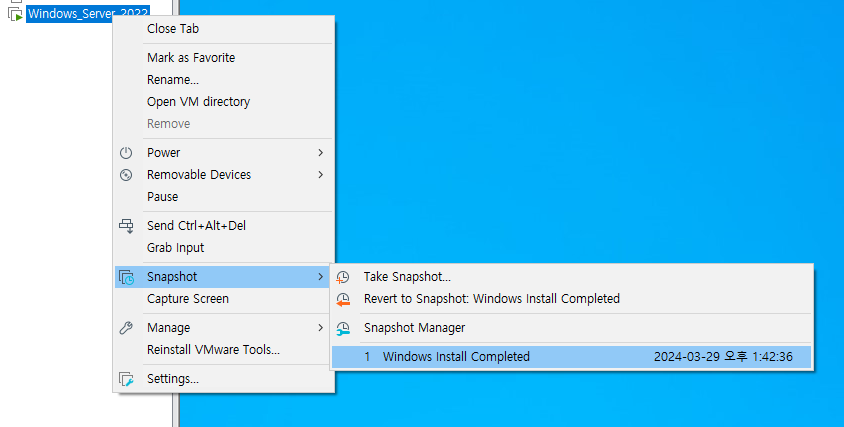844x427 pixels.
Task: Click the Power icon in the menu
Action: 126,153
